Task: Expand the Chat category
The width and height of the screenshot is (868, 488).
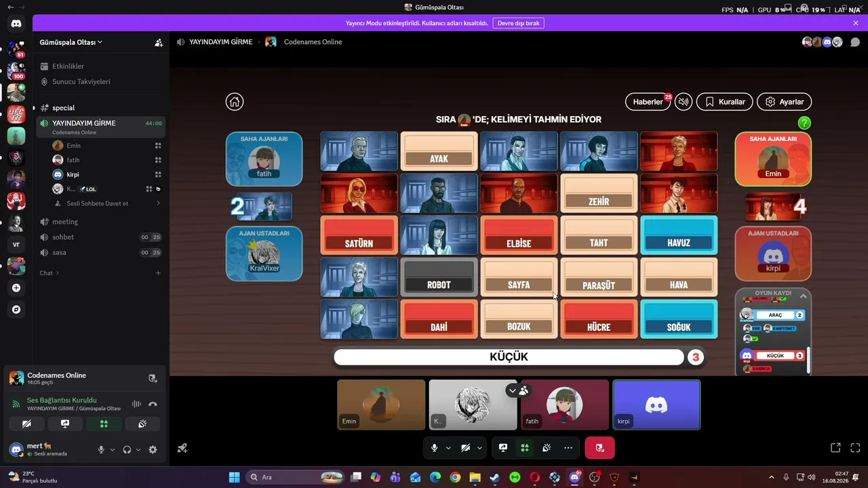Action: (49, 273)
